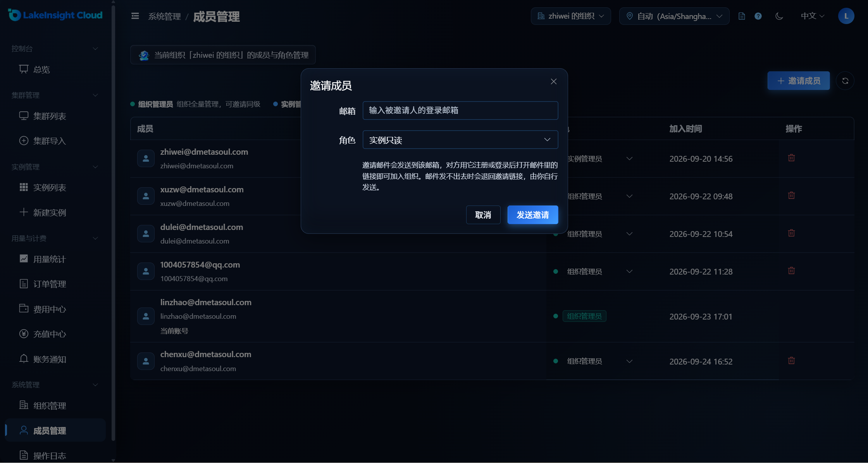
Task: Click the LakeInsight Cloud logo
Action: [55, 15]
